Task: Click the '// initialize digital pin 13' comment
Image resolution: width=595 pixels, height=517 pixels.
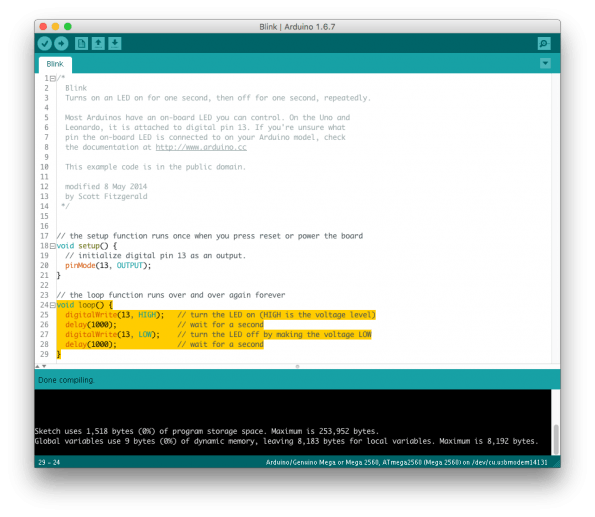Action: pos(155,256)
